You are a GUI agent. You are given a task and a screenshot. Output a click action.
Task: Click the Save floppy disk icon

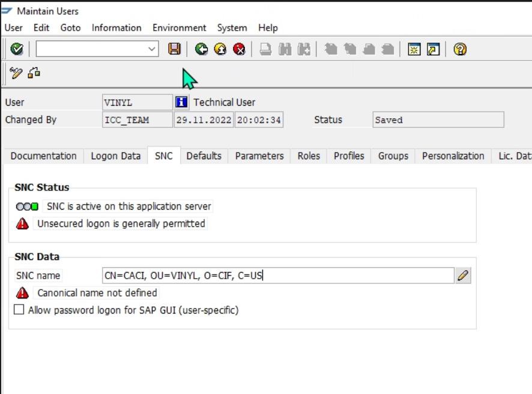(174, 49)
